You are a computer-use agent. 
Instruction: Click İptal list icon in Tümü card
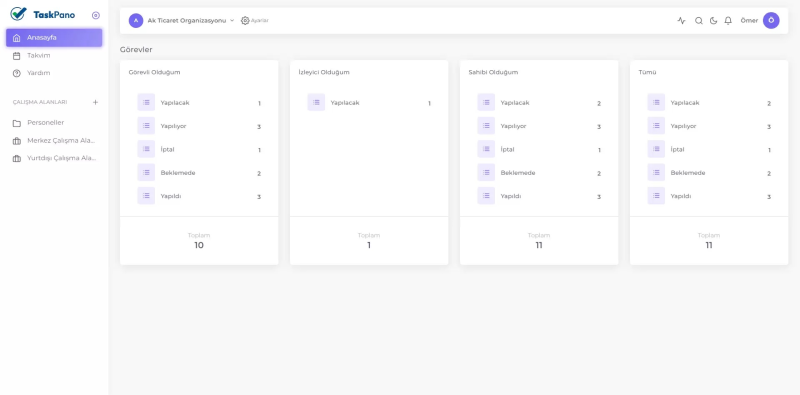point(656,149)
